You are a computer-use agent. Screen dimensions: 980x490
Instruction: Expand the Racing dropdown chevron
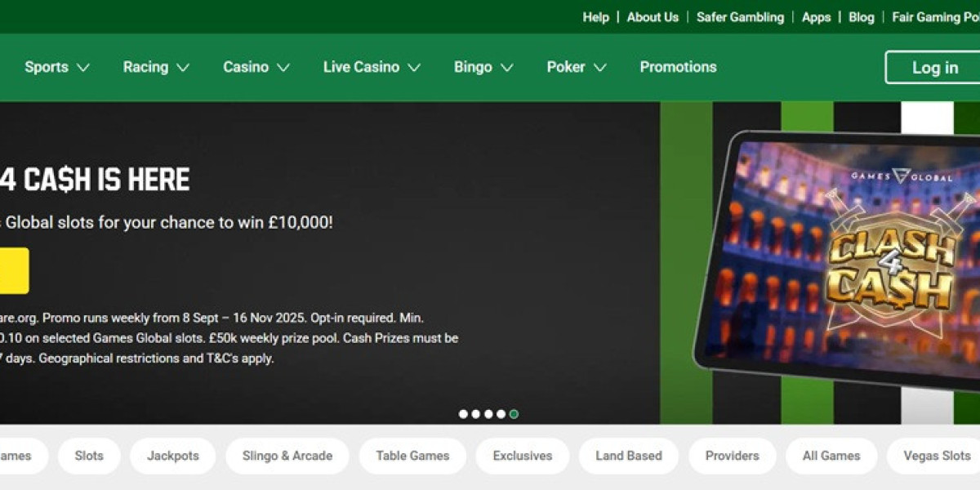click(x=183, y=68)
